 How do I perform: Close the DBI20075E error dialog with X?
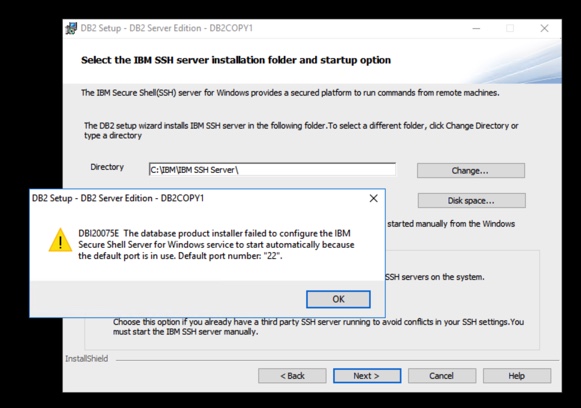pos(374,198)
